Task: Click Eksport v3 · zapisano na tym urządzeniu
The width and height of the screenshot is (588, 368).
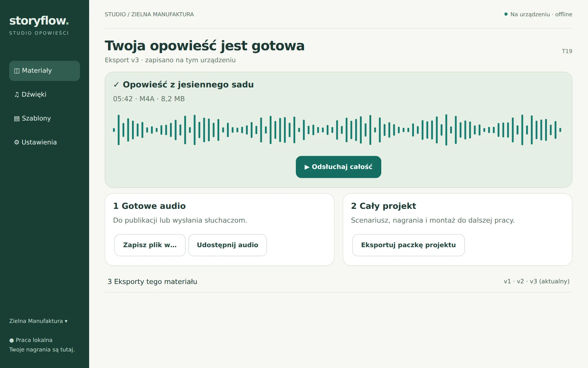Action: point(170,60)
